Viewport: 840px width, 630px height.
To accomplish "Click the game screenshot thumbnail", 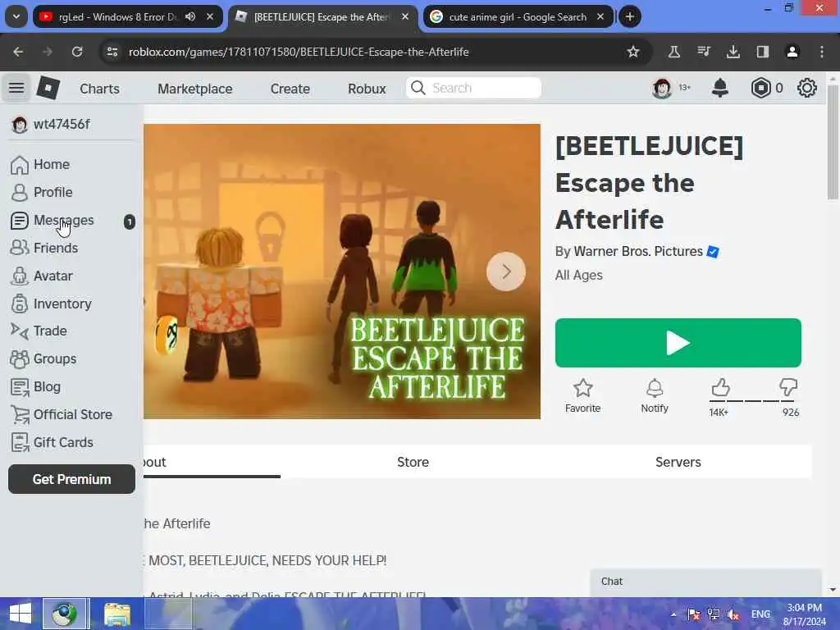I will (x=342, y=272).
